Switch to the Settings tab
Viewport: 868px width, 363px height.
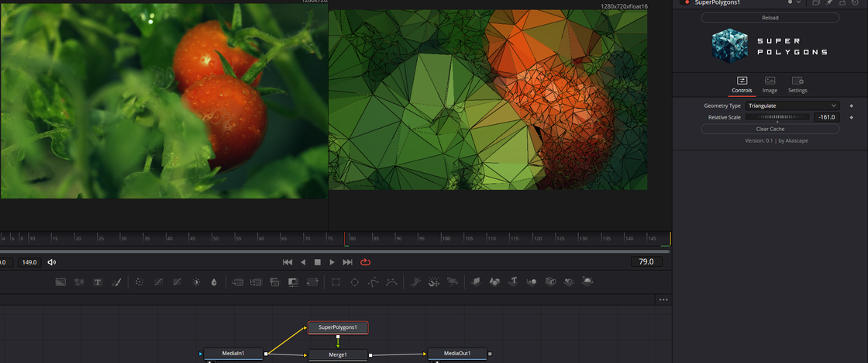pyautogui.click(x=797, y=85)
